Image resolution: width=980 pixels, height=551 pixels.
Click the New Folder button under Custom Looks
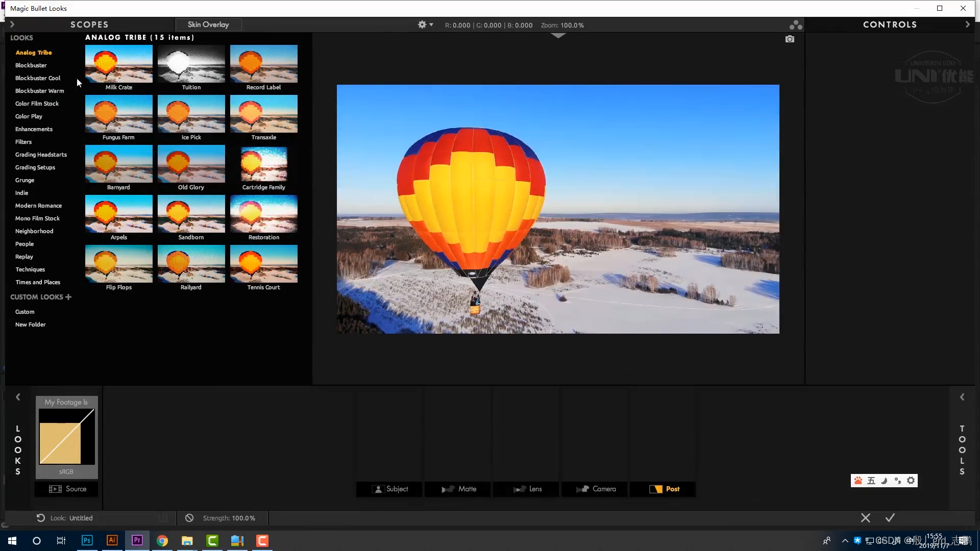[30, 324]
